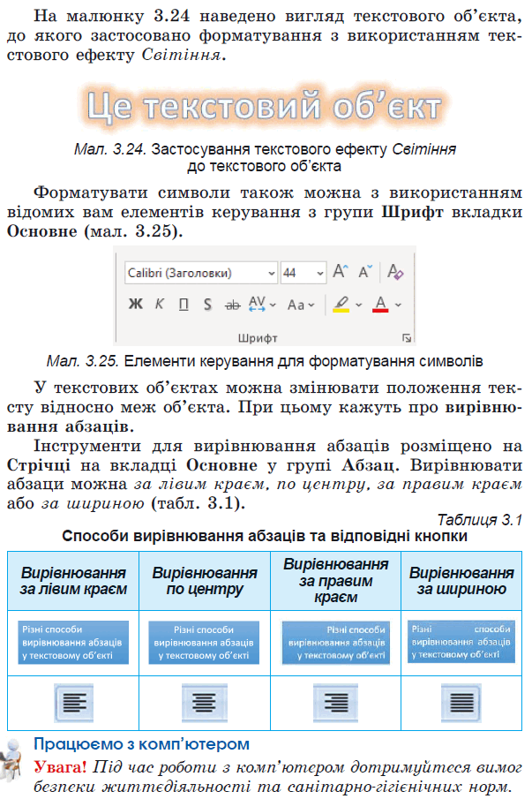Apply the red font color A

tap(380, 305)
